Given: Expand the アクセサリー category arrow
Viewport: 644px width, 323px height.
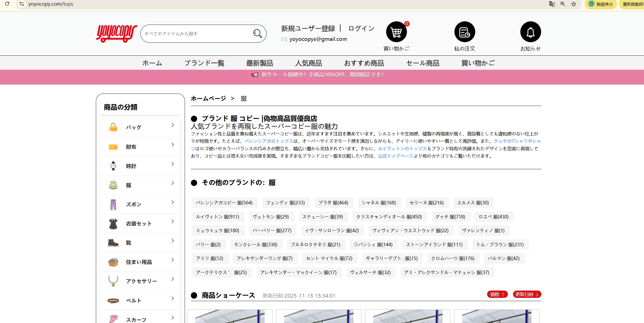Looking at the screenshot, I should pos(173,279).
